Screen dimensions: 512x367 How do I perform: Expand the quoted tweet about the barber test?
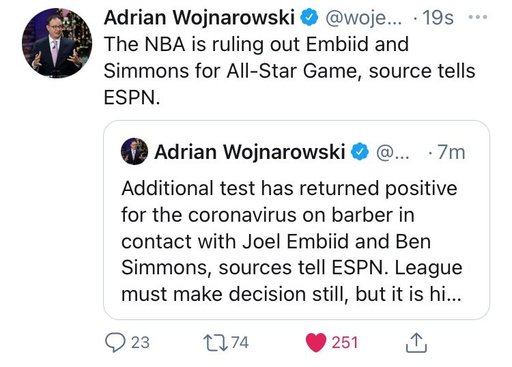coord(296,220)
